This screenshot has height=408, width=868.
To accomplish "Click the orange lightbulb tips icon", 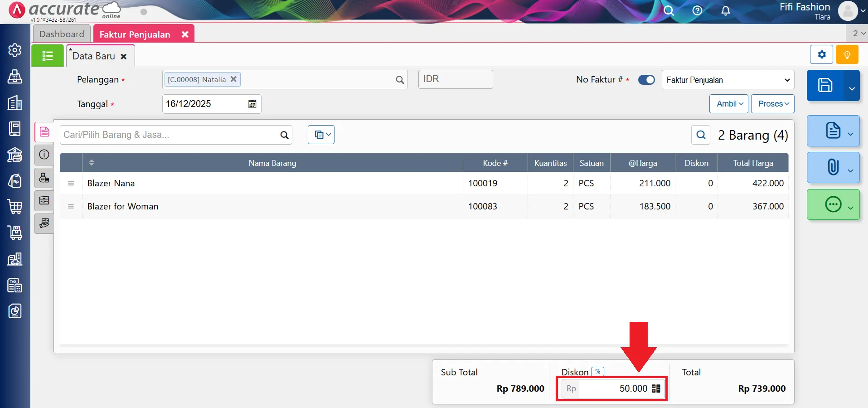I will click(847, 55).
